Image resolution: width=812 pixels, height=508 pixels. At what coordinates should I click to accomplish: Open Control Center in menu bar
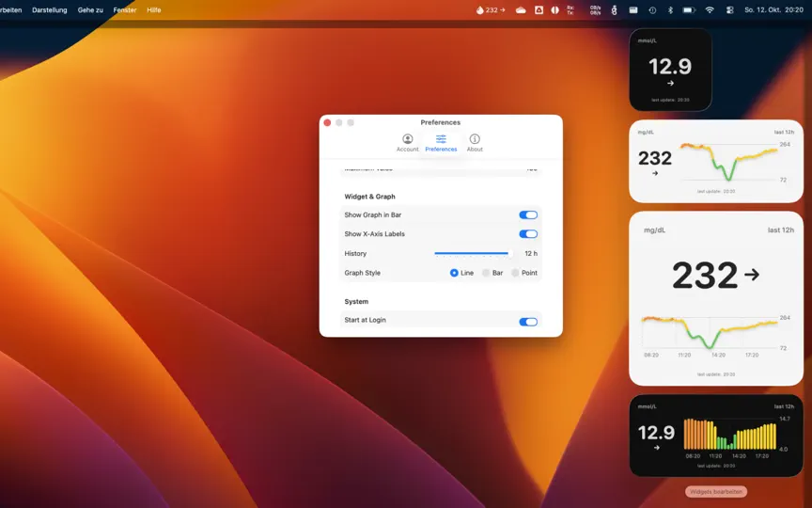point(729,9)
